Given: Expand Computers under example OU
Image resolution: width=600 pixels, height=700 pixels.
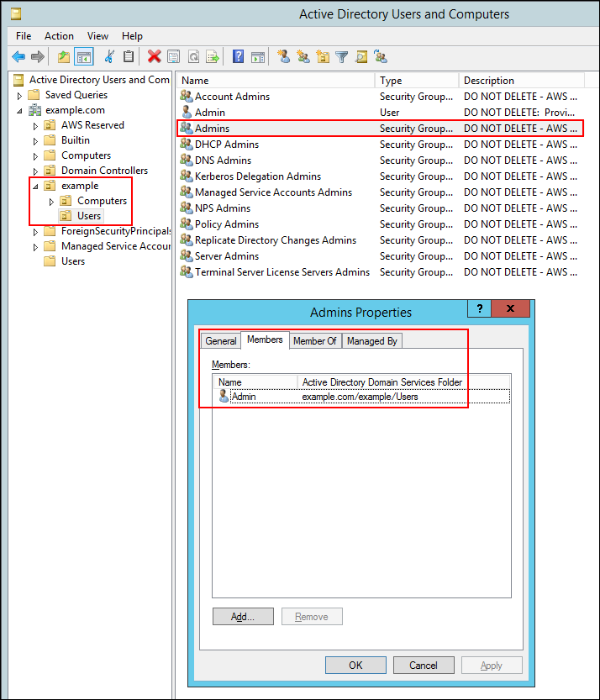Looking at the screenshot, I should pyautogui.click(x=51, y=202).
